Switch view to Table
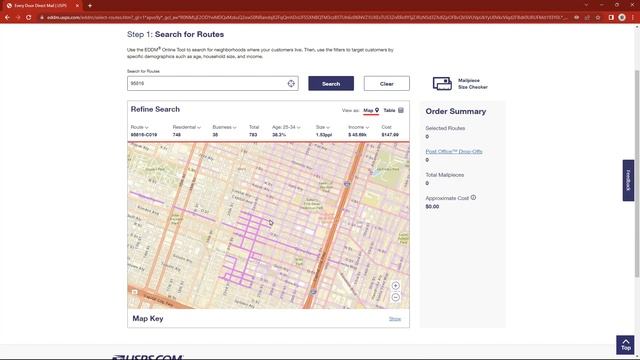Viewport: 640px width, 360px height. [x=393, y=110]
